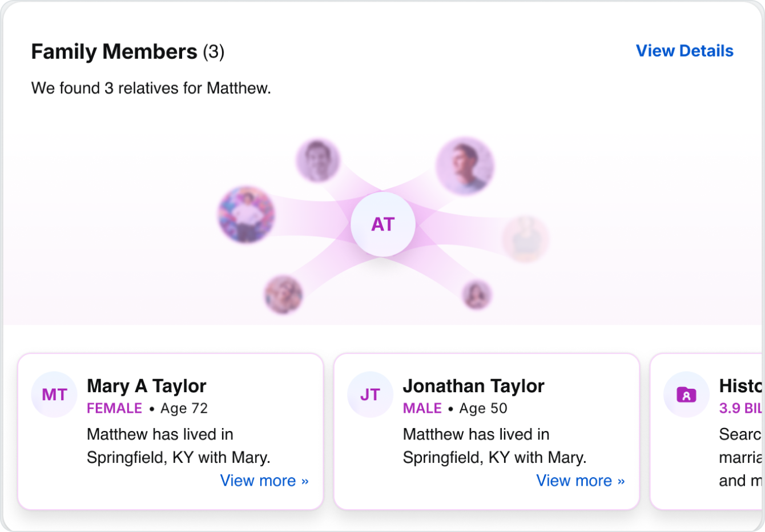Click the MALE label on Jonathan's card
This screenshot has width=765, height=532.
[422, 409]
